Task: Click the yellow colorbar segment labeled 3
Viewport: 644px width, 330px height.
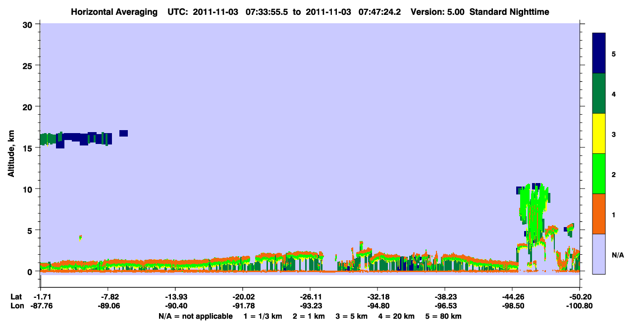Action: pos(599,134)
